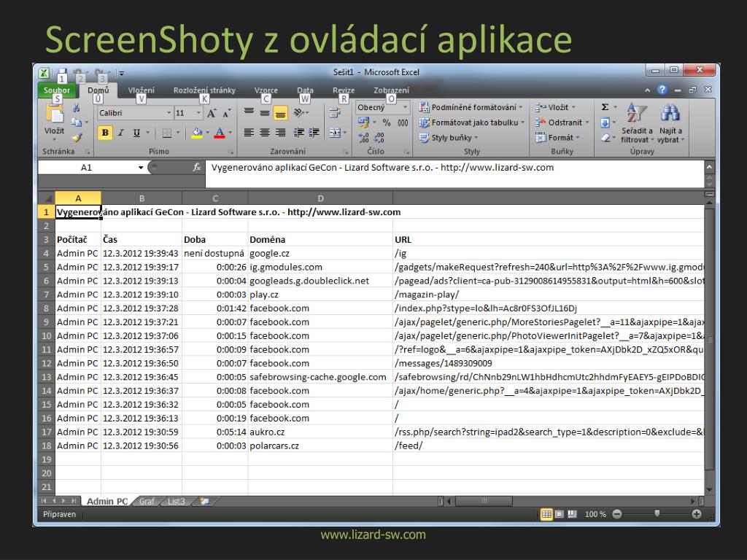Center cell text horizontally
The height and width of the screenshot is (560, 747).
[x=265, y=133]
